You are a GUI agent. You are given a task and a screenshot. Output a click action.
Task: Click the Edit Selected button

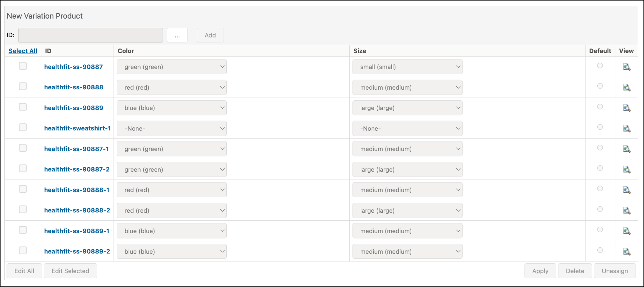pyautogui.click(x=70, y=271)
